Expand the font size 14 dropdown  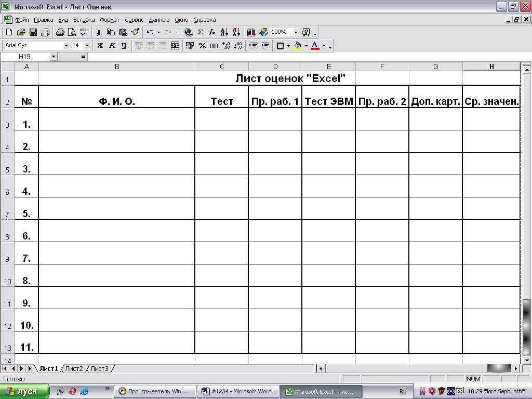[87, 46]
